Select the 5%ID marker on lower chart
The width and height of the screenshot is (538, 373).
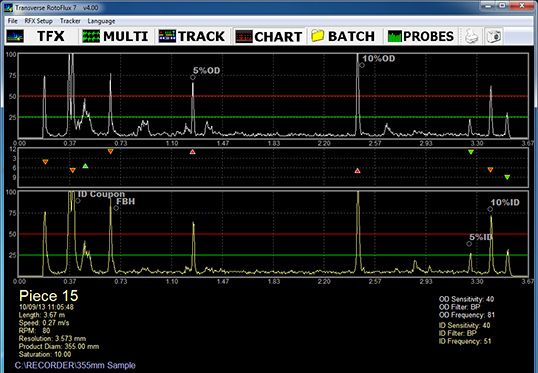469,244
